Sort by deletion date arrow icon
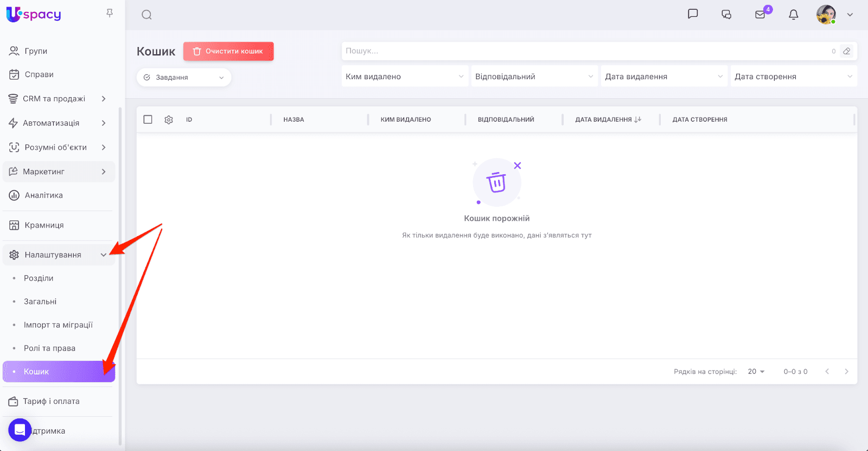This screenshot has width=868, height=451. pyautogui.click(x=638, y=119)
